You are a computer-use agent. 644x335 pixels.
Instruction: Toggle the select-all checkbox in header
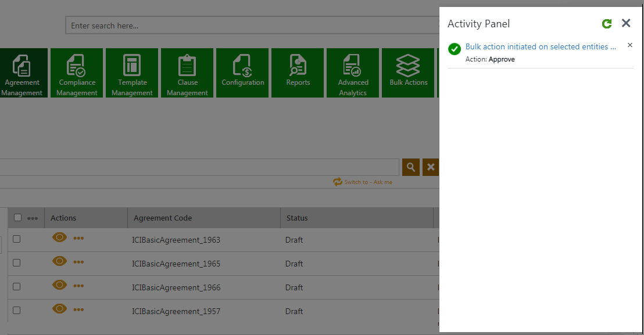pos(17,218)
